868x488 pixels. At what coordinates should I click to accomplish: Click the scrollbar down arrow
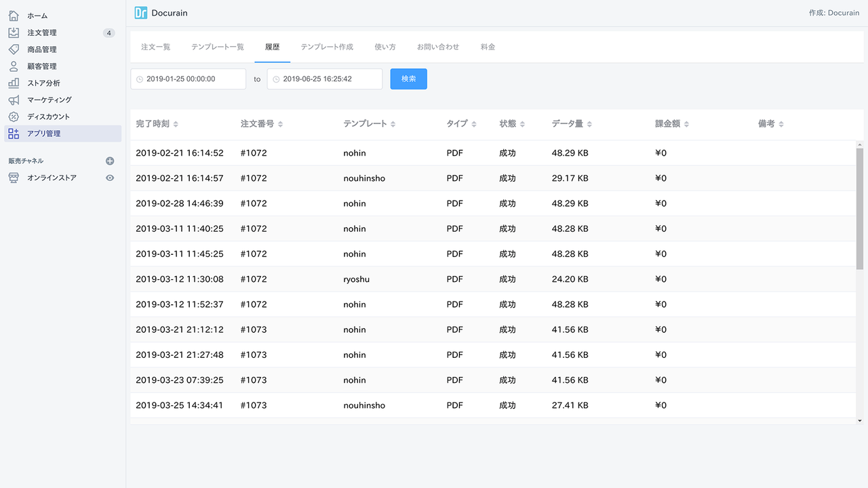pyautogui.click(x=860, y=421)
